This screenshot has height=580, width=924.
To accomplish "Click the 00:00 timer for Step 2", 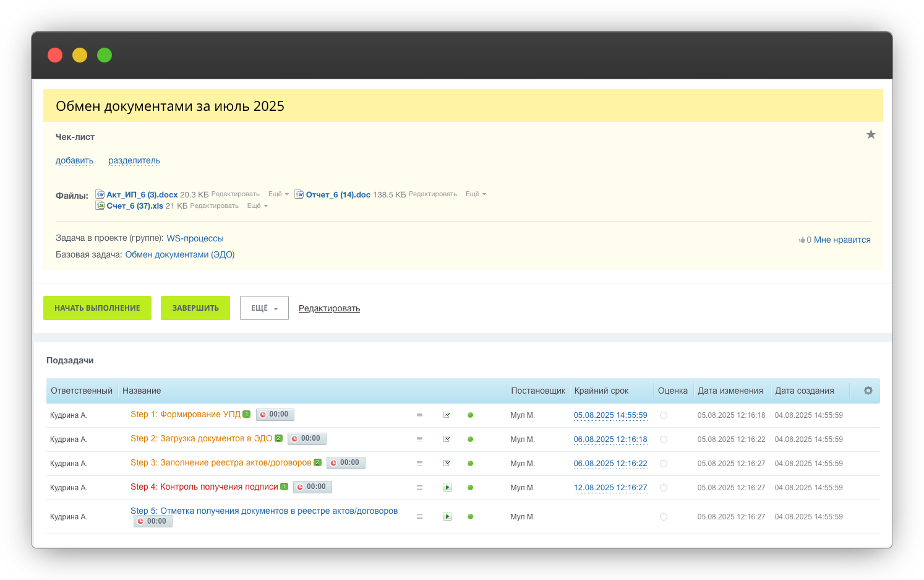I will pyautogui.click(x=307, y=439).
